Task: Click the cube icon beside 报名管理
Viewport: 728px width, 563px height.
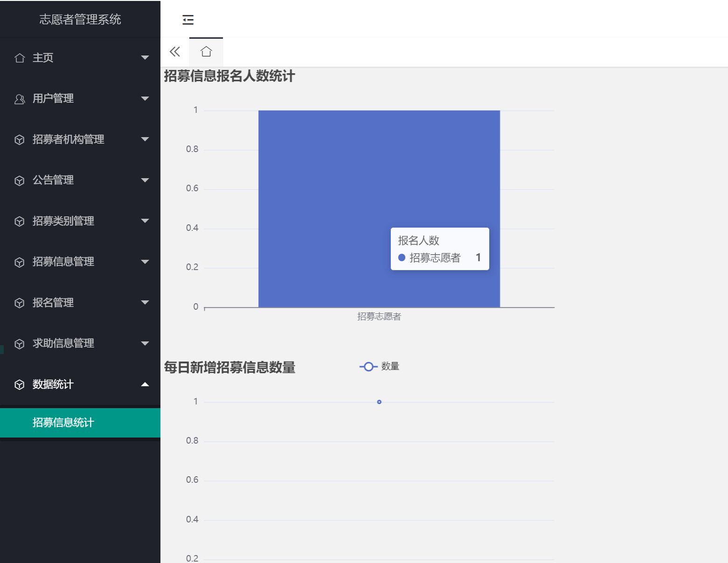Action: (20, 303)
